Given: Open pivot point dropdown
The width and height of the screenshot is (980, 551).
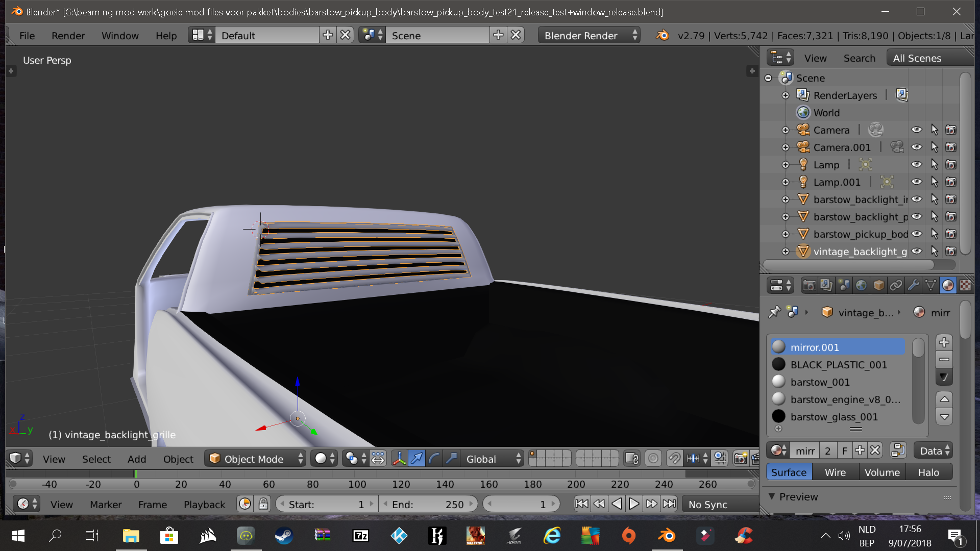Looking at the screenshot, I should 356,459.
